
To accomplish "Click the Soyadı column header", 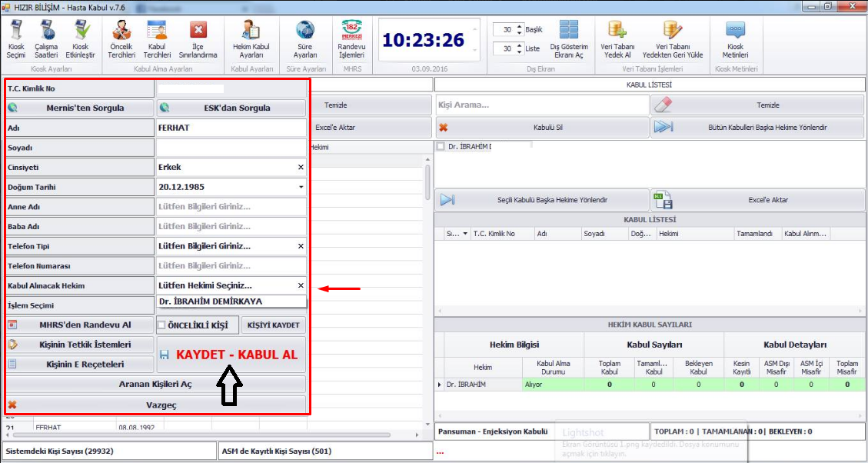I will point(594,234).
